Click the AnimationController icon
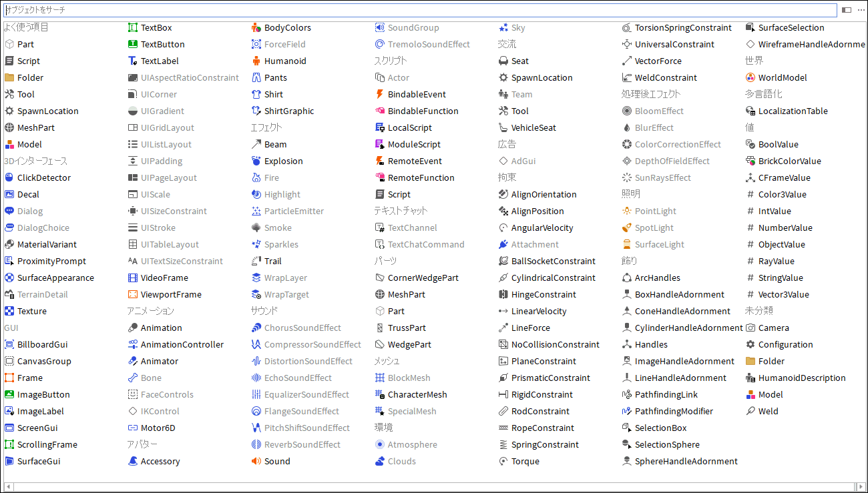Screen dimensions: 868x493 click(x=133, y=344)
